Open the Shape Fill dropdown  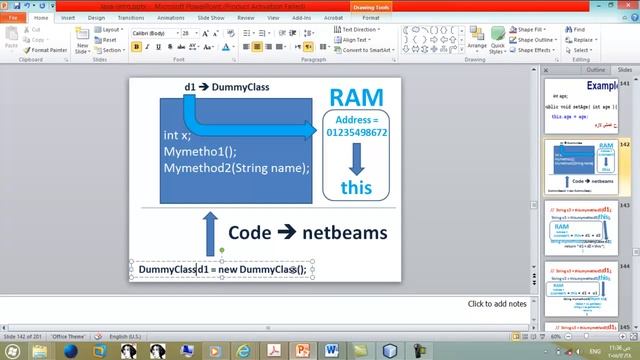527,29
